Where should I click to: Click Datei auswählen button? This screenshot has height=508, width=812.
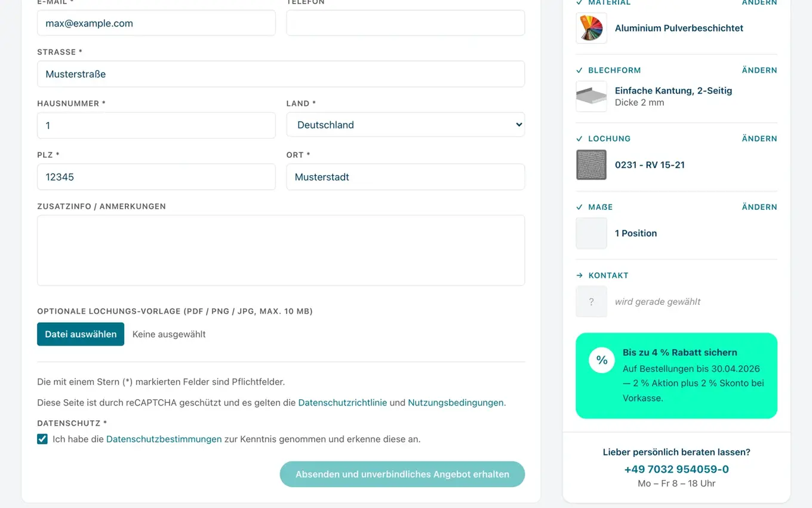click(81, 334)
